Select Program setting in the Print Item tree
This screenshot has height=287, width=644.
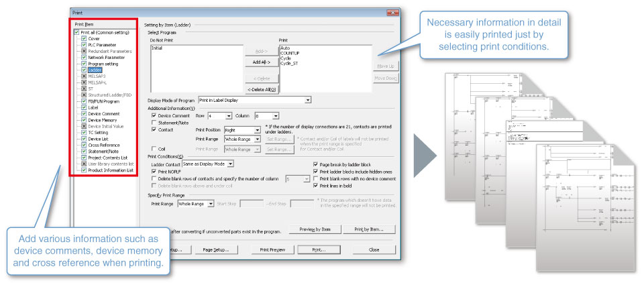click(103, 64)
